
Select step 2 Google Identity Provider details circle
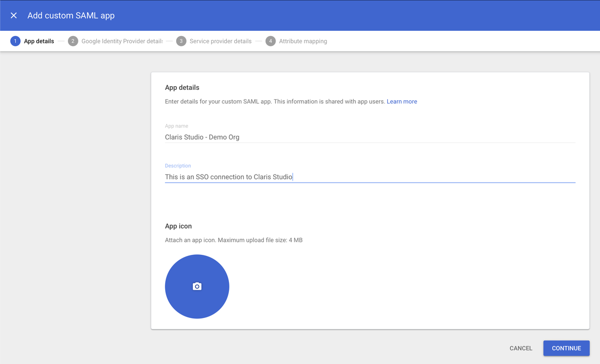[x=73, y=41]
